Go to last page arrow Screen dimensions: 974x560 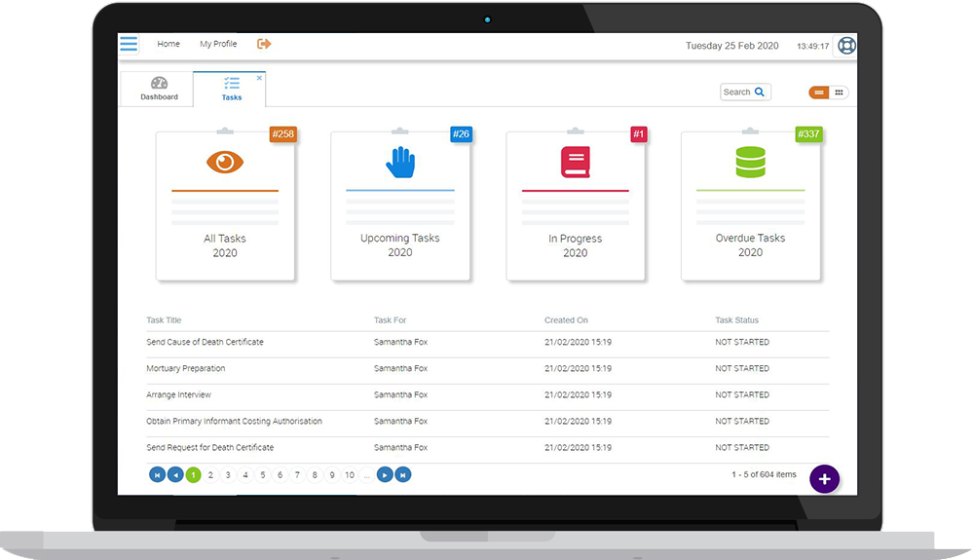pos(403,475)
